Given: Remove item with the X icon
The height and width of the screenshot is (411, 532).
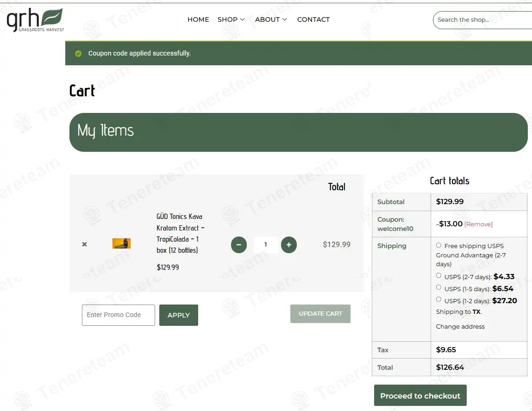Looking at the screenshot, I should tap(84, 244).
